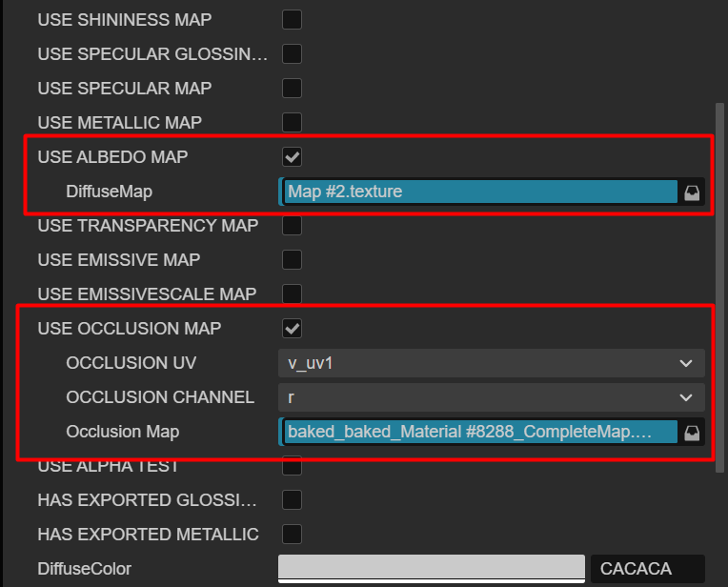The width and height of the screenshot is (728, 587).
Task: Open OCCLUSION UV dropdown showing v_uv1
Action: [492, 363]
